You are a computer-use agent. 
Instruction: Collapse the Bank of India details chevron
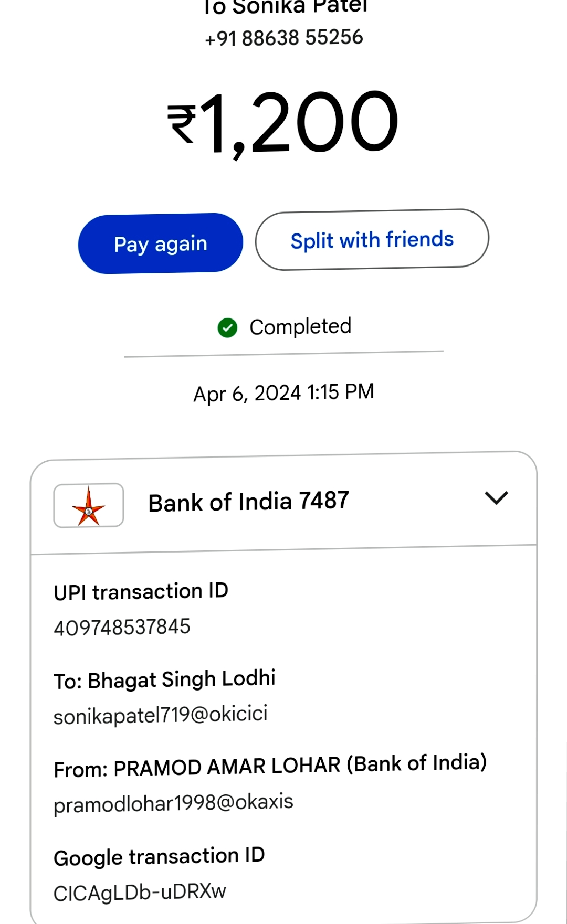click(x=496, y=498)
